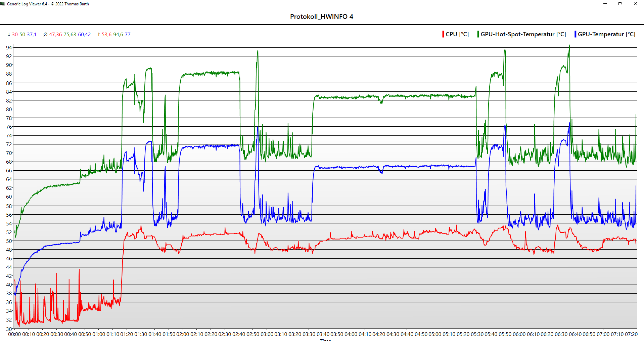Click the chart title Protokoll_HWINFO 4
Image resolution: width=644 pixels, height=341 pixels.
[321, 16]
